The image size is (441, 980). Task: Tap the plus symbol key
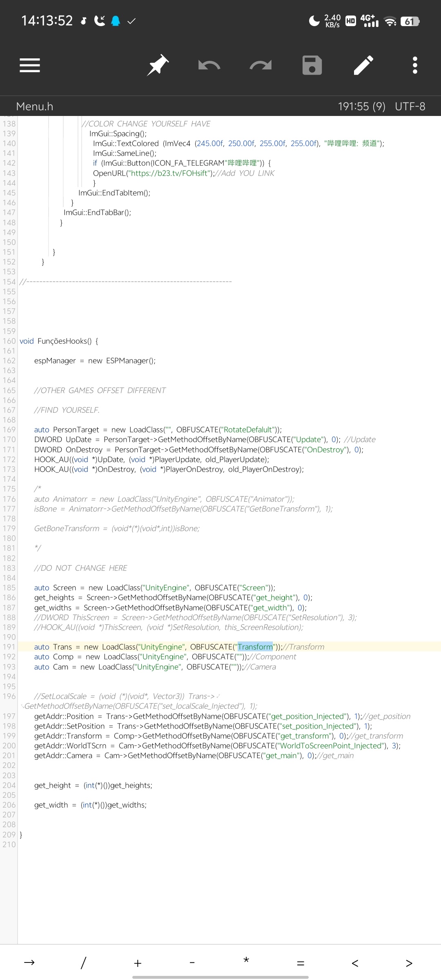[x=138, y=963]
